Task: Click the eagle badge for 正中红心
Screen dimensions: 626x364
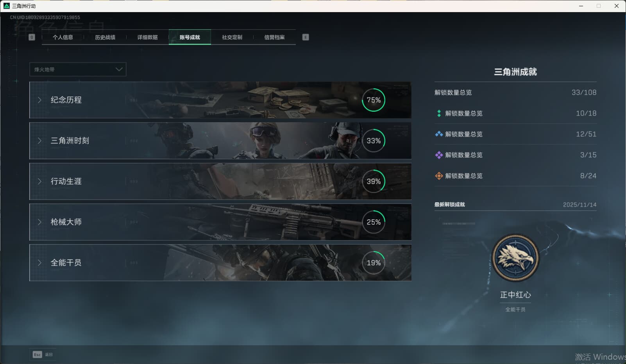Action: click(x=515, y=258)
